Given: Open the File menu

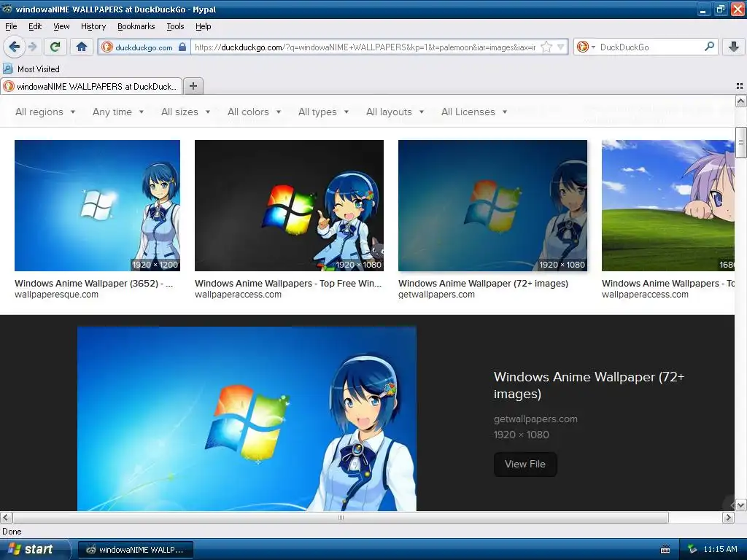Looking at the screenshot, I should click(x=11, y=26).
